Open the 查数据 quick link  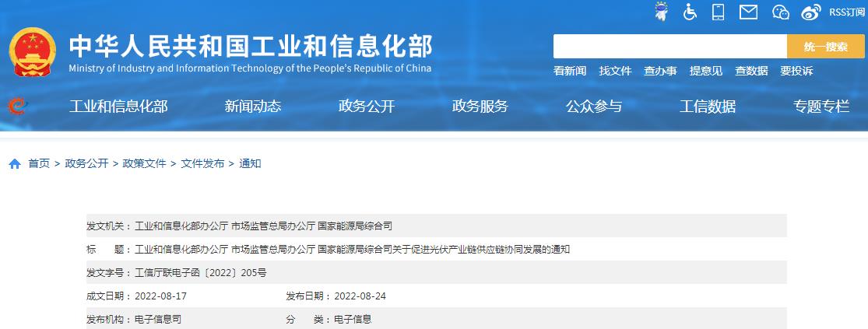coord(751,71)
